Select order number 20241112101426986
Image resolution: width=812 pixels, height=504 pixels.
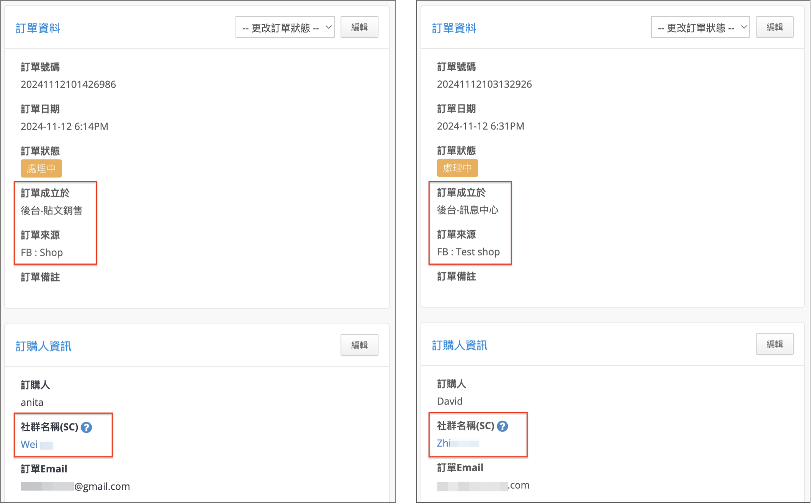pyautogui.click(x=68, y=84)
